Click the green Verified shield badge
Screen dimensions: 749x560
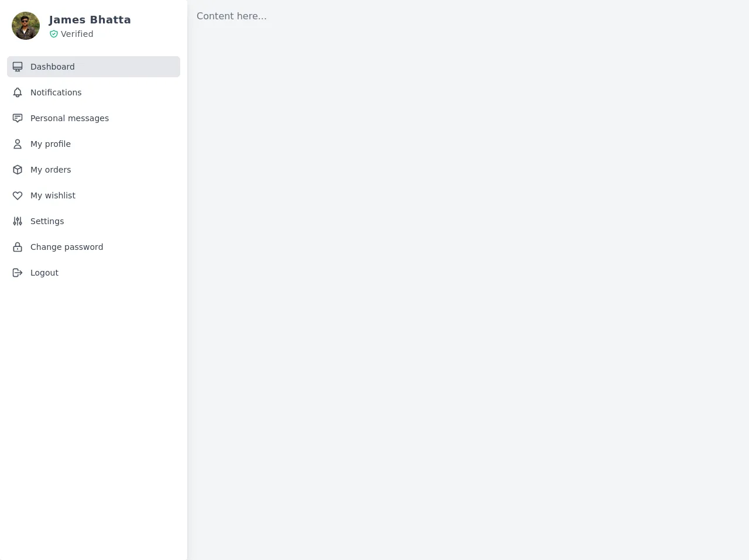click(54, 34)
